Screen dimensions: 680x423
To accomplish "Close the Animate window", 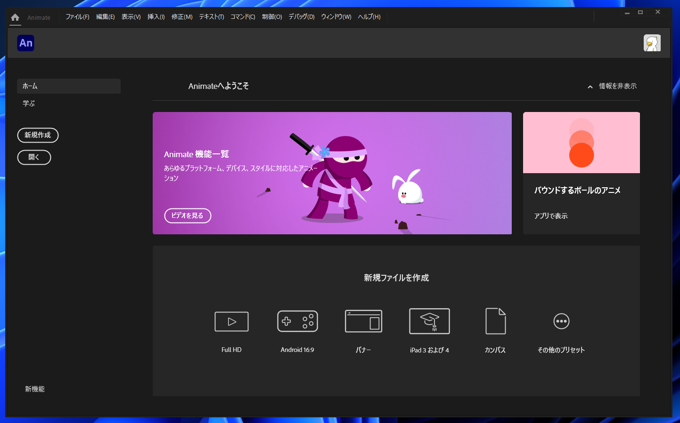I will (658, 13).
